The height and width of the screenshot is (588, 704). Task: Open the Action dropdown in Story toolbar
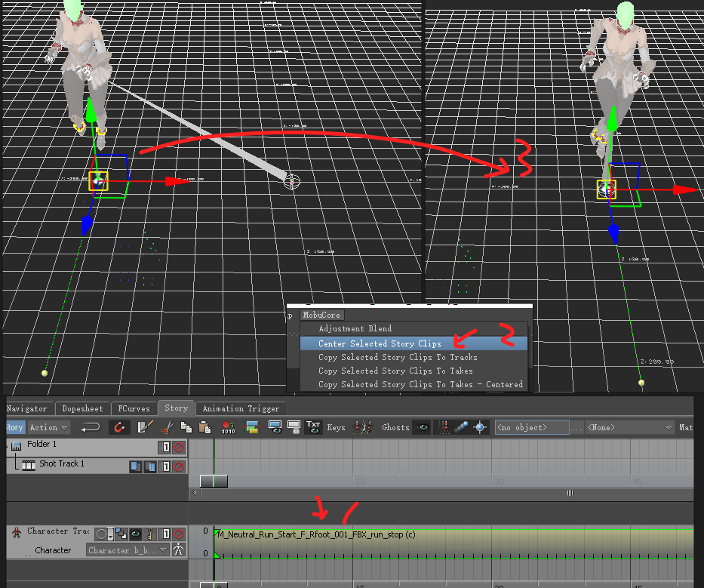click(49, 428)
